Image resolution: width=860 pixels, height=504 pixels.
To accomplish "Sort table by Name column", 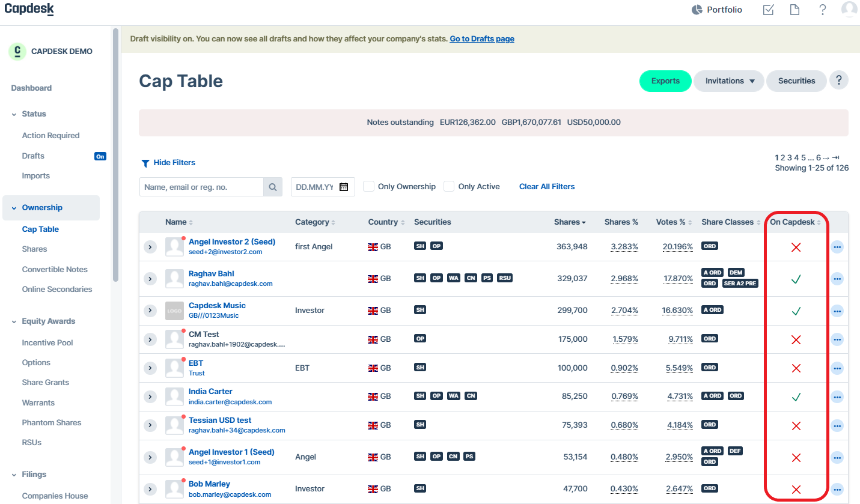I will 179,222.
